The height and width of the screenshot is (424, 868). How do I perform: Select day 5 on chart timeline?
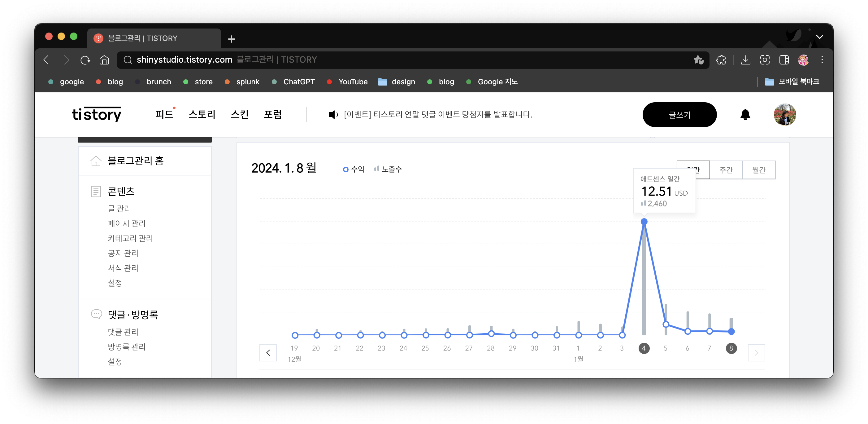(x=666, y=348)
